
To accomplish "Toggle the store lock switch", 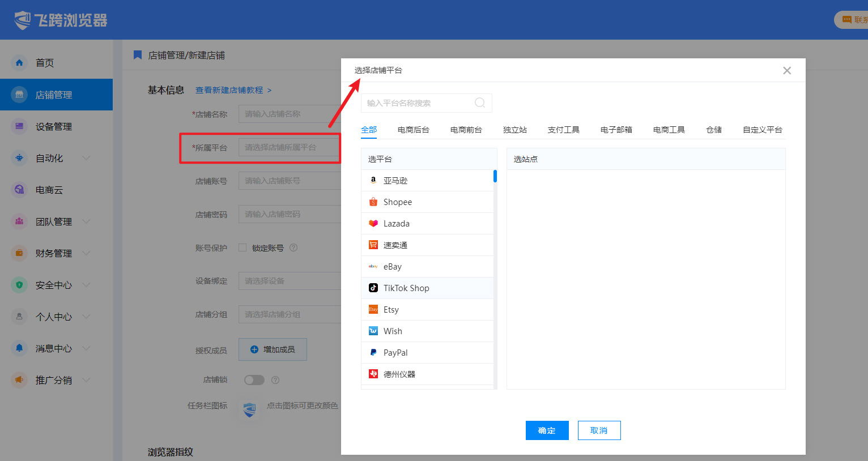I will (x=254, y=380).
